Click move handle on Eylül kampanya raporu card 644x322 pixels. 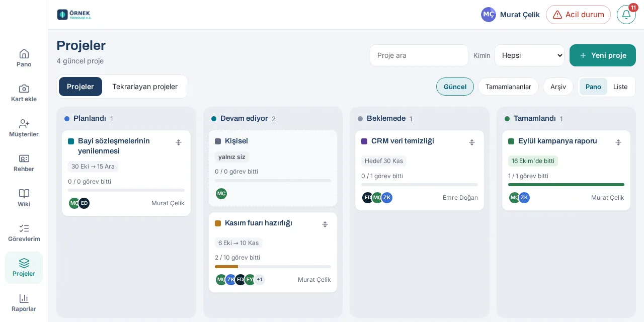click(x=618, y=142)
